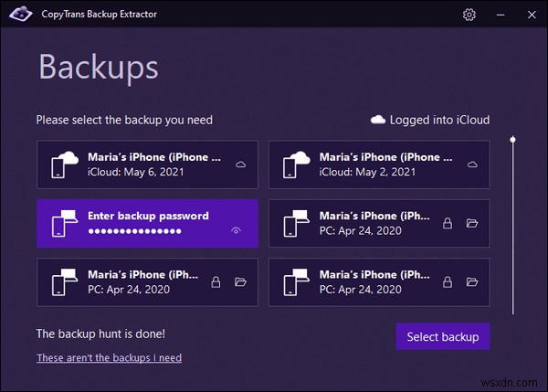Click lock icon on bottom-left Apr 24 backup

pos(216,281)
